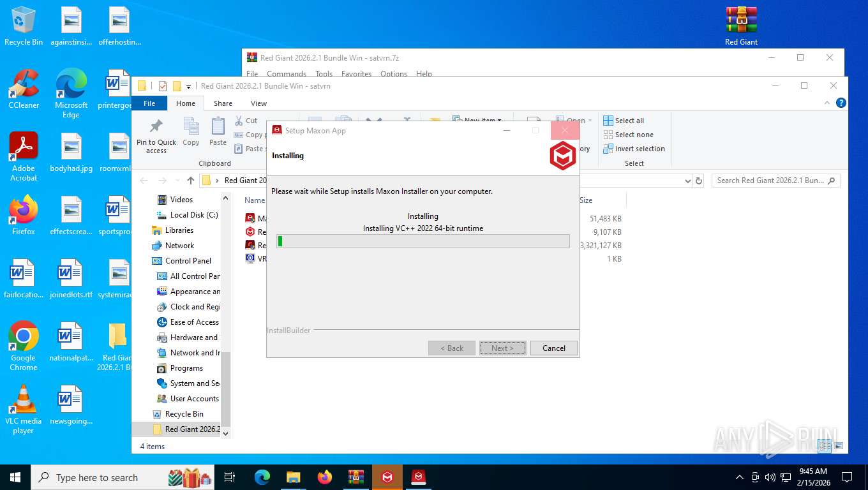Click File Explorer taskbar icon
Viewport: 868px width, 490px height.
(x=293, y=477)
